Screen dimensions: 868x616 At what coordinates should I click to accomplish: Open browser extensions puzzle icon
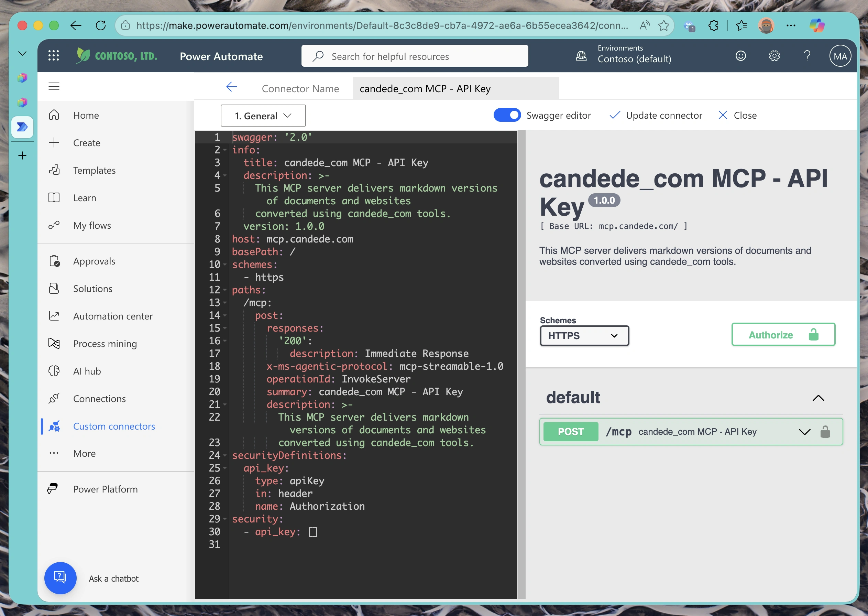[713, 25]
